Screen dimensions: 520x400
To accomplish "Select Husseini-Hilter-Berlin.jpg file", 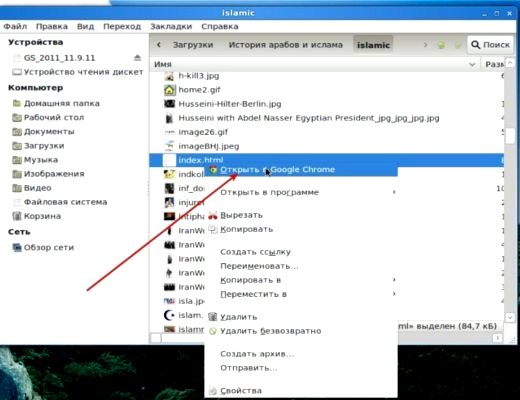I will [230, 104].
